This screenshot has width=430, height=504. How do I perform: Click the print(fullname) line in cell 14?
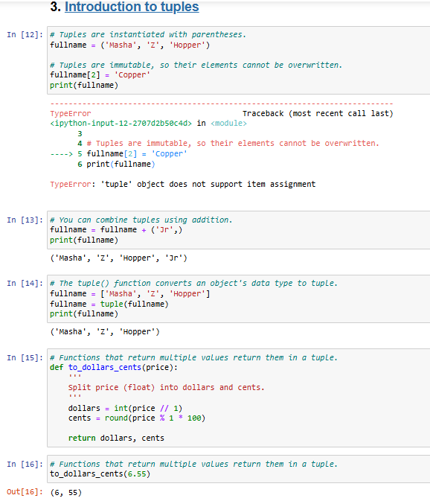click(x=84, y=313)
